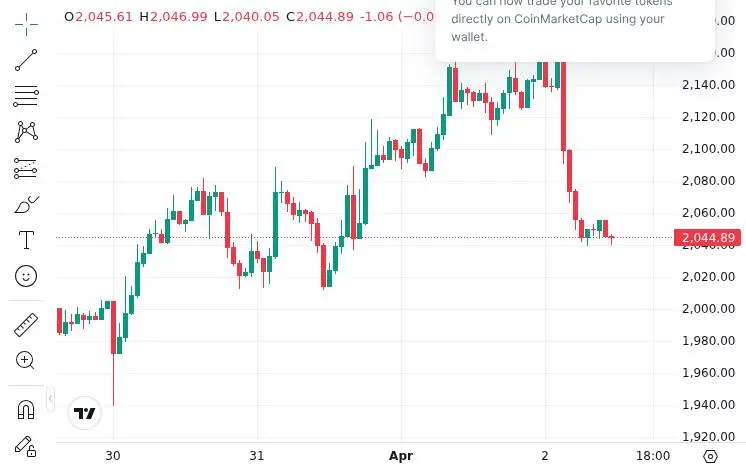746x470 pixels.
Task: Collapse the drawing toolbar with the side arrow
Action: (50, 398)
